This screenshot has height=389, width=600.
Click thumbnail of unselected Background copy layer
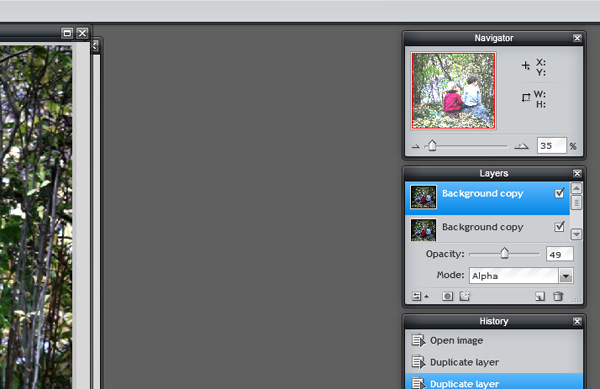[x=423, y=230]
